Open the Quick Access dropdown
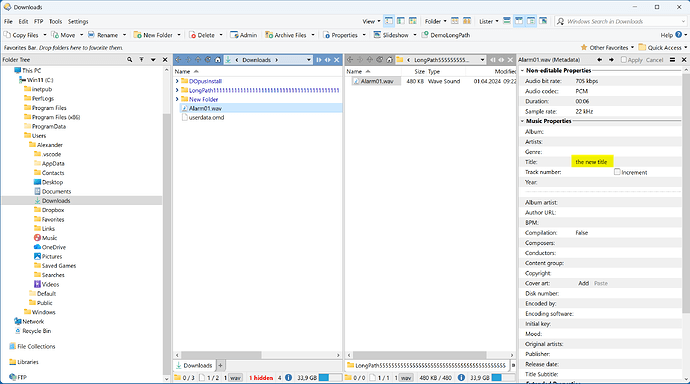Viewport: 690px width, 384px height. (x=663, y=48)
